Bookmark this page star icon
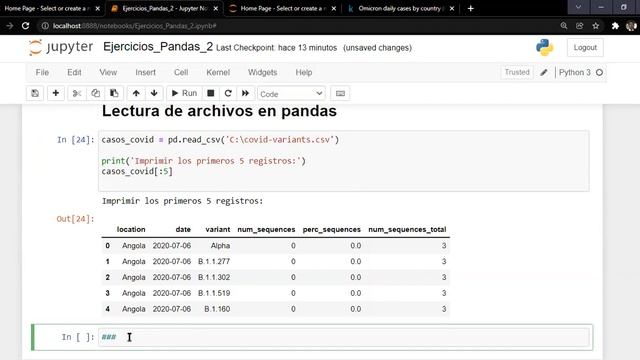640x360 pixels. (596, 26)
